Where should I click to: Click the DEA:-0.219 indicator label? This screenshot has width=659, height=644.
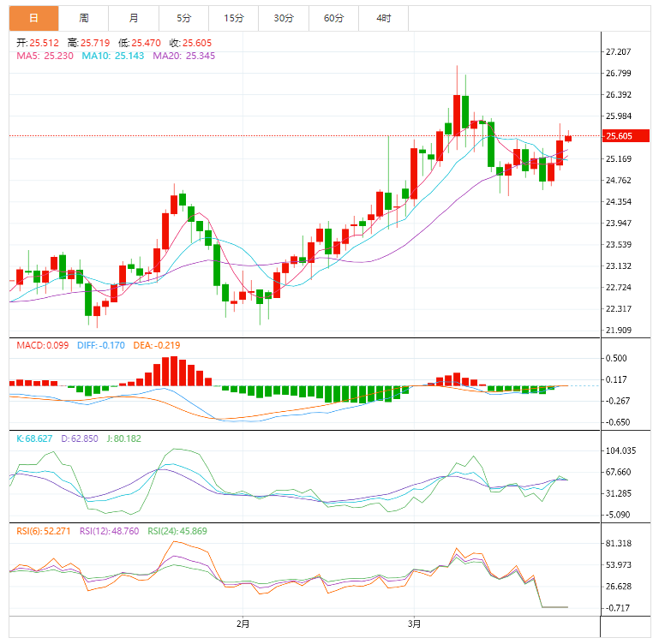click(157, 345)
